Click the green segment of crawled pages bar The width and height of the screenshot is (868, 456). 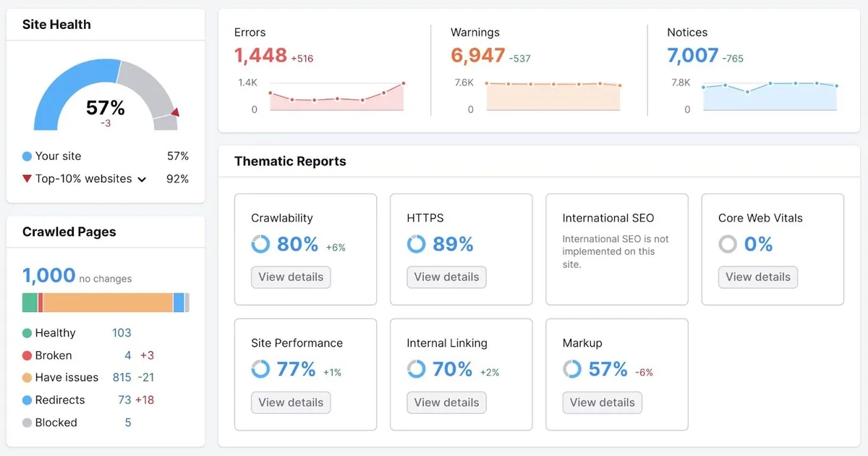click(x=30, y=303)
